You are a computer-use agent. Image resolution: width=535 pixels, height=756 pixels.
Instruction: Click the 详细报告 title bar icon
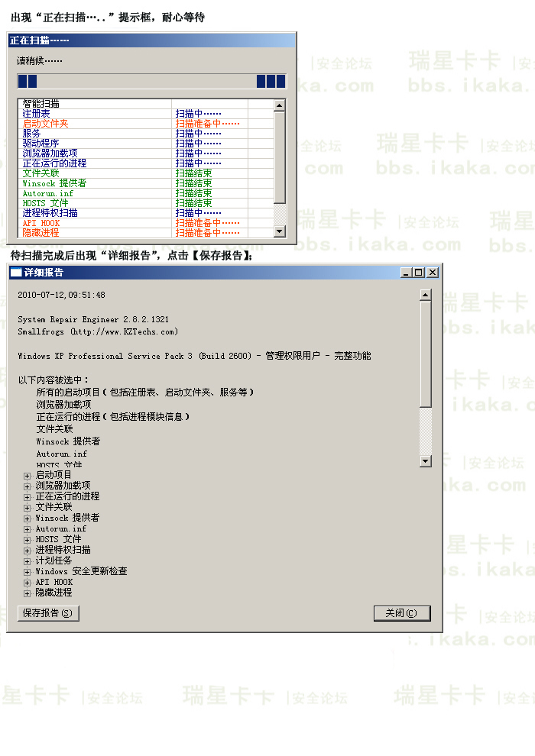(x=16, y=273)
